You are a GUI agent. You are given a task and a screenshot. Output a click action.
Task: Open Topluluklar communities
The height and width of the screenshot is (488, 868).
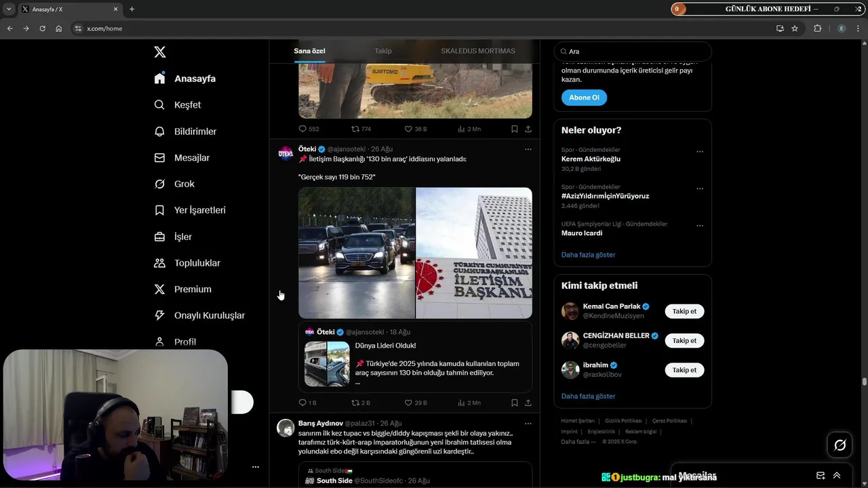(187, 263)
